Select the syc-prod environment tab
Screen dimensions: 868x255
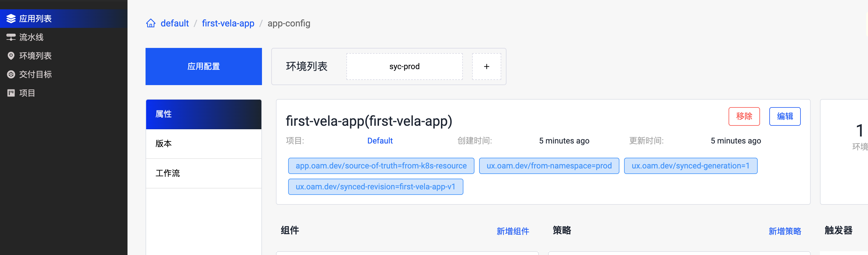[x=404, y=67]
